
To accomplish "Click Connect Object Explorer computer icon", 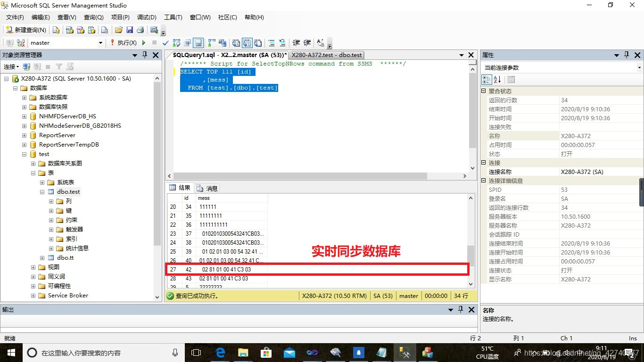I will [26, 67].
